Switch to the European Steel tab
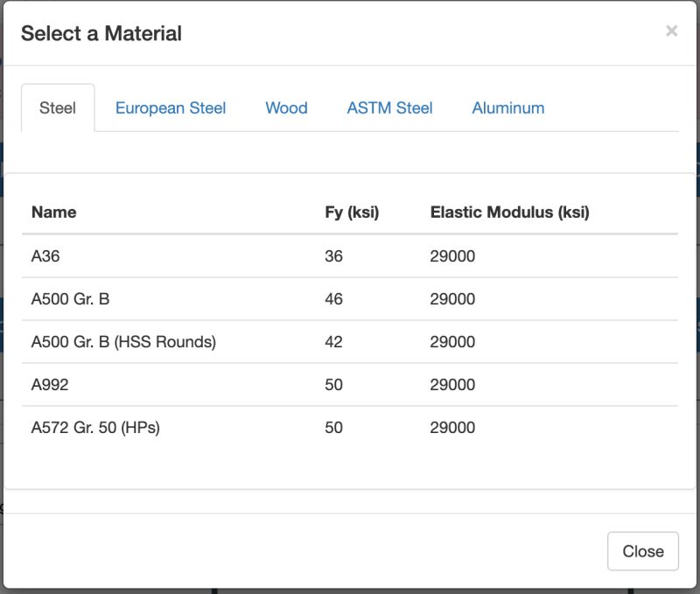This screenshot has width=700, height=594. 170,108
